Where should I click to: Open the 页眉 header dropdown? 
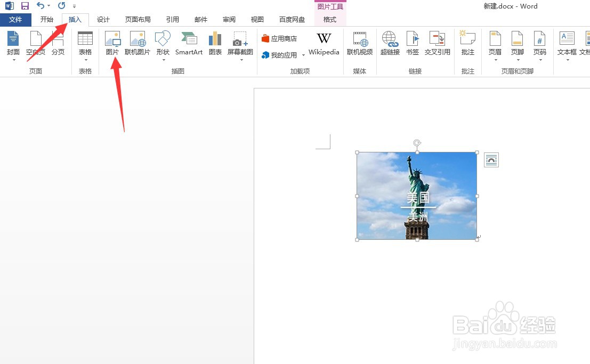(x=495, y=46)
